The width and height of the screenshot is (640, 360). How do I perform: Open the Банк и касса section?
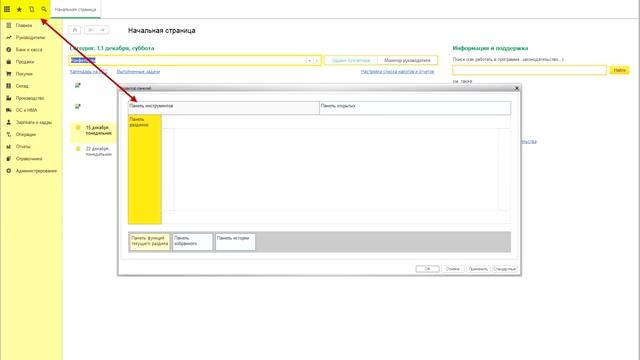coord(29,50)
